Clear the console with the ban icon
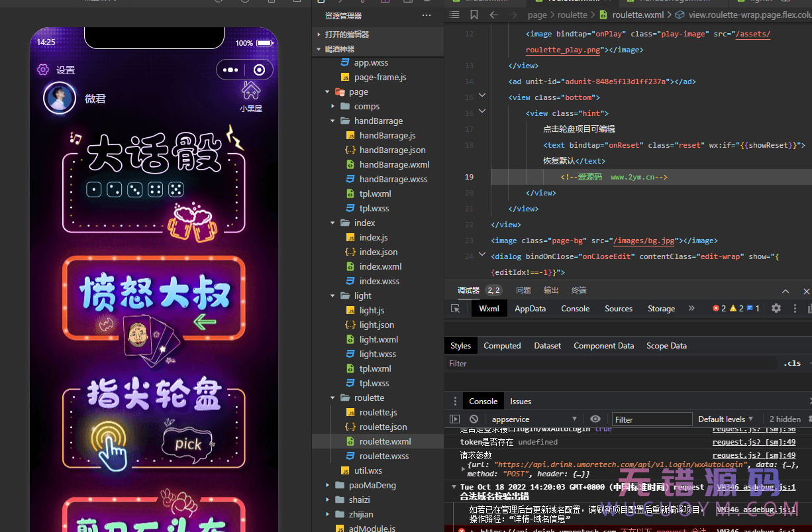The height and width of the screenshot is (532, 812). coord(474,419)
